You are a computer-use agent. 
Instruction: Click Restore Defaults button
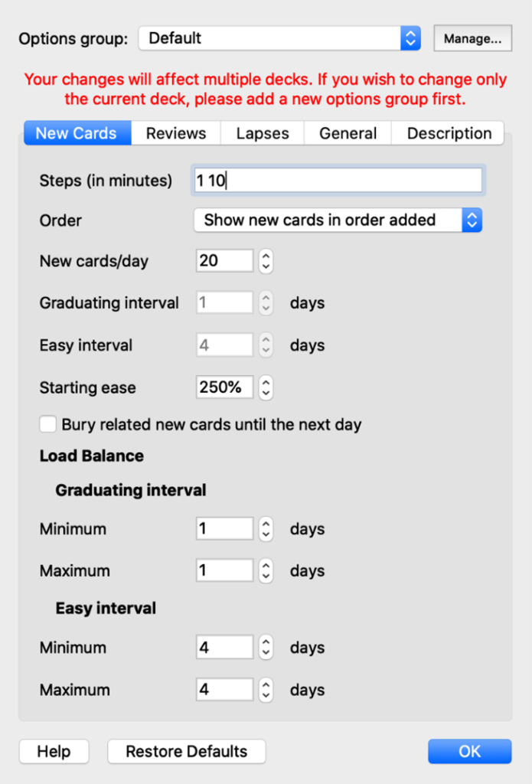click(x=187, y=751)
